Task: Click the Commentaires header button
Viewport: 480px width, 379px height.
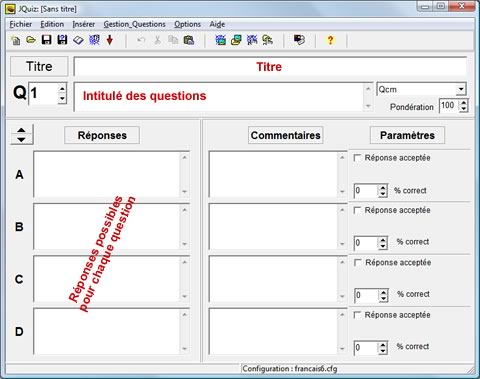Action: 286,135
